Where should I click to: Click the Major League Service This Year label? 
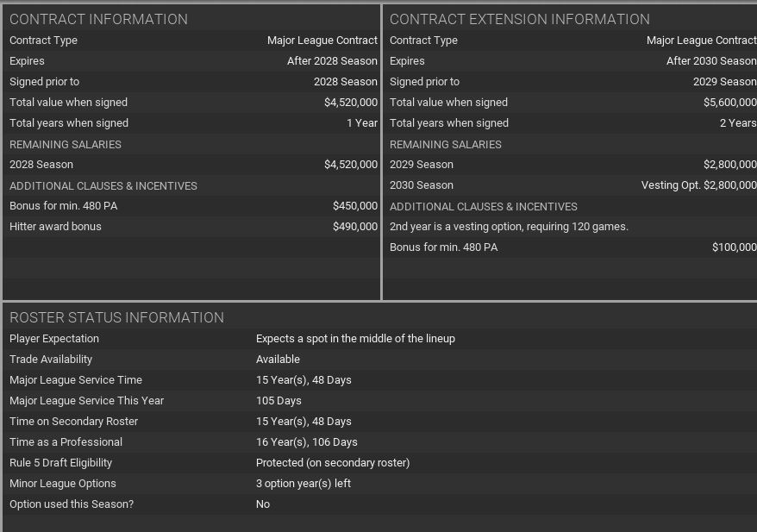point(86,401)
